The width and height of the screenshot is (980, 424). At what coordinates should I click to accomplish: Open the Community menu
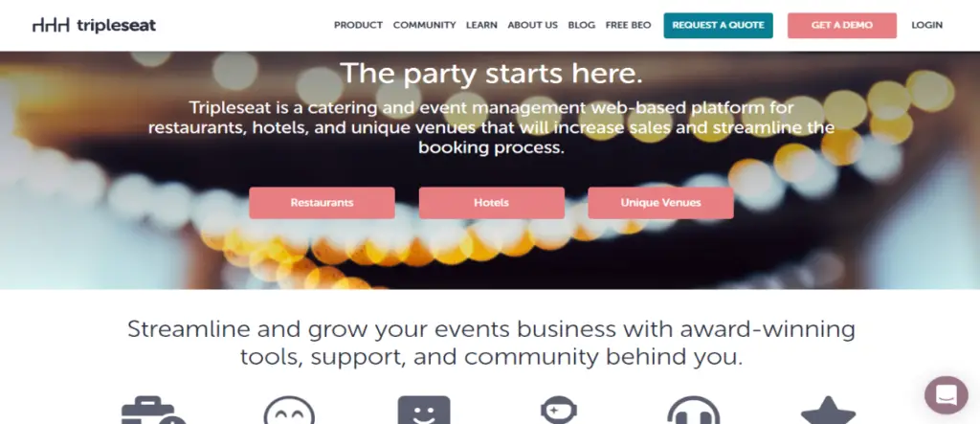click(x=424, y=25)
